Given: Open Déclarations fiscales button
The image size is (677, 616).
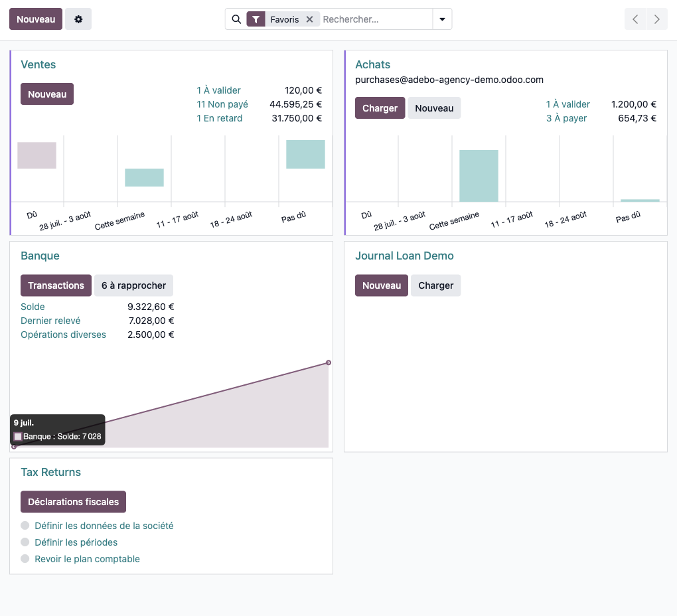Looking at the screenshot, I should pos(73,502).
